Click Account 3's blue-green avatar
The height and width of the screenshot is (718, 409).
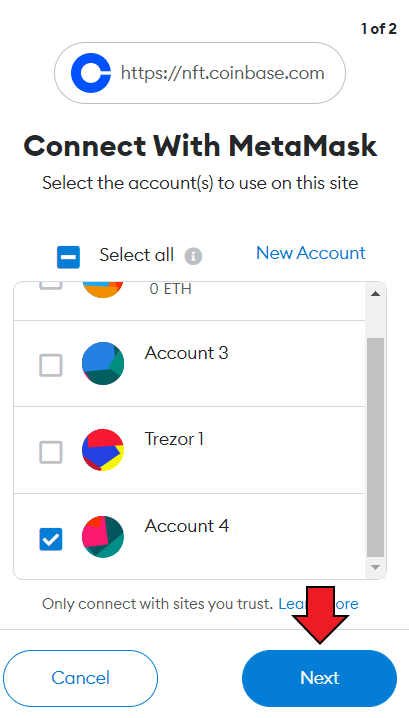[x=103, y=363]
